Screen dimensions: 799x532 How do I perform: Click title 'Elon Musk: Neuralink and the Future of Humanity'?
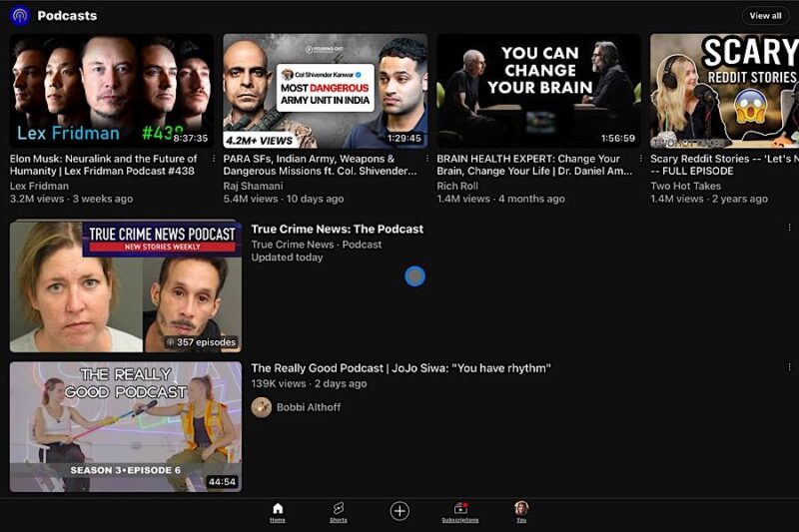[104, 165]
